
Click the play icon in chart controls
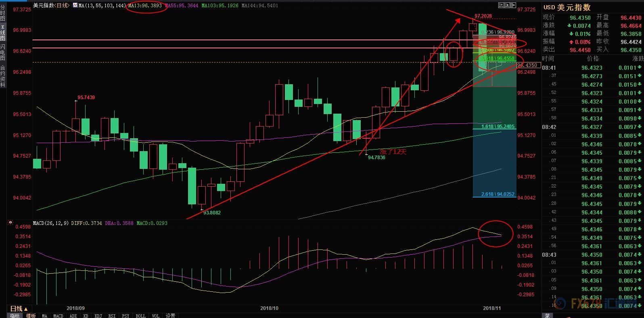[507, 6]
